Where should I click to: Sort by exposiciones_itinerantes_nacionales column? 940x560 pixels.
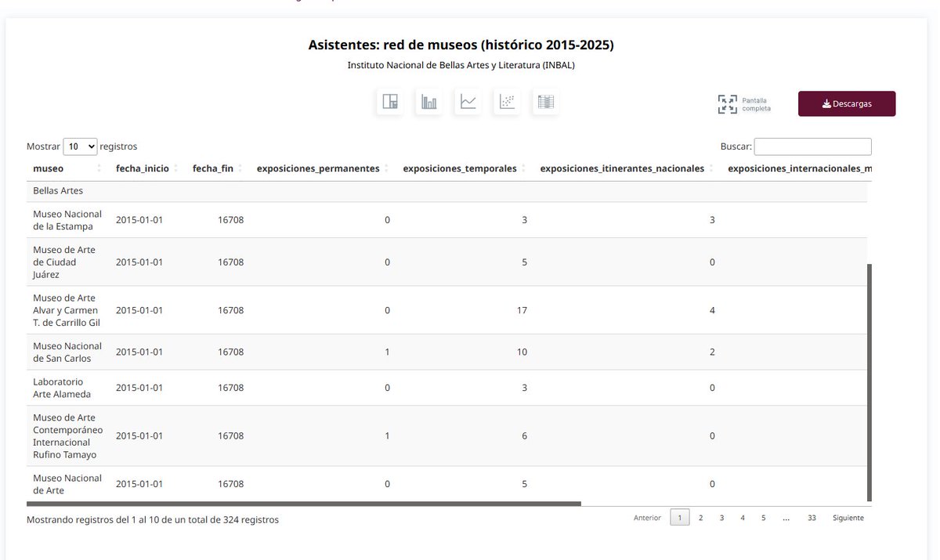[x=627, y=168]
